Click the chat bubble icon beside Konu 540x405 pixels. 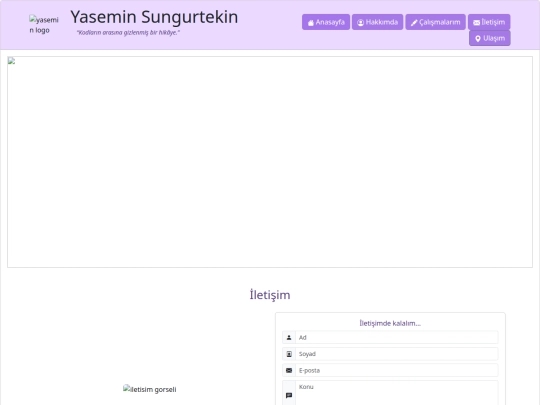[289, 395]
